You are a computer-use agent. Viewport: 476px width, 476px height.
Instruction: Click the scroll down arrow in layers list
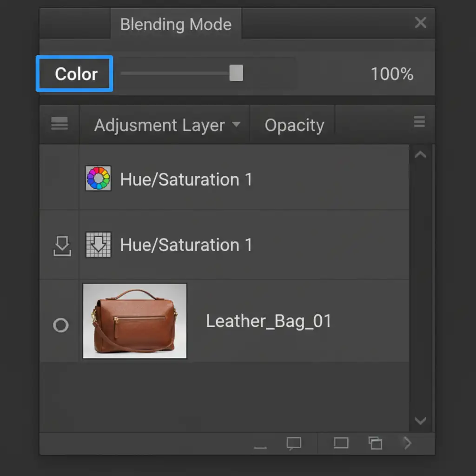tap(420, 421)
